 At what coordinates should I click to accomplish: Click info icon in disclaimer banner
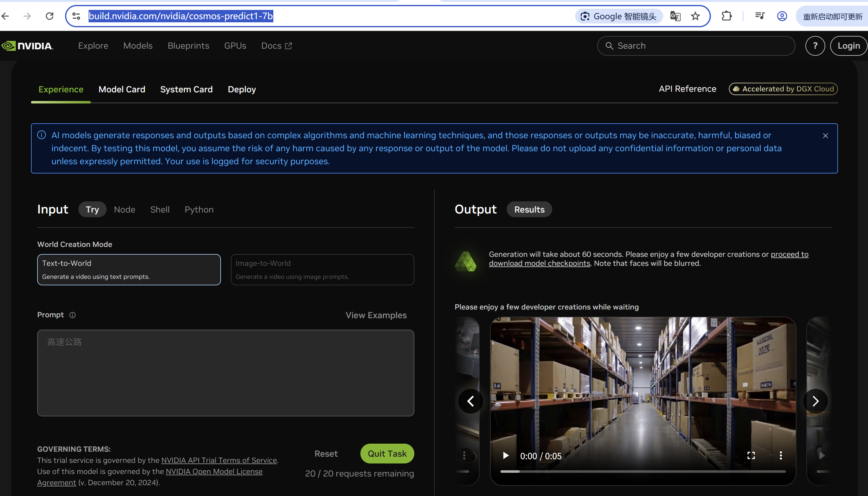[x=42, y=135]
